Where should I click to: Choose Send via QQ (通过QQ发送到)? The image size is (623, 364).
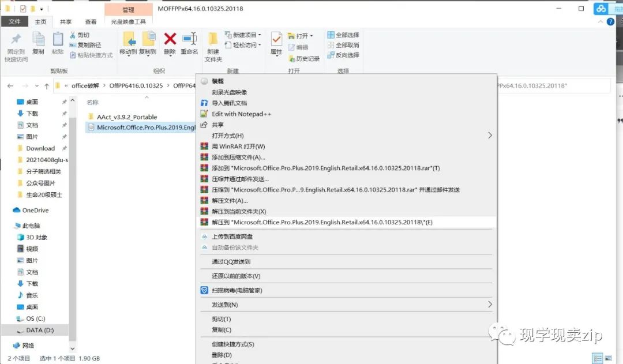346,262
